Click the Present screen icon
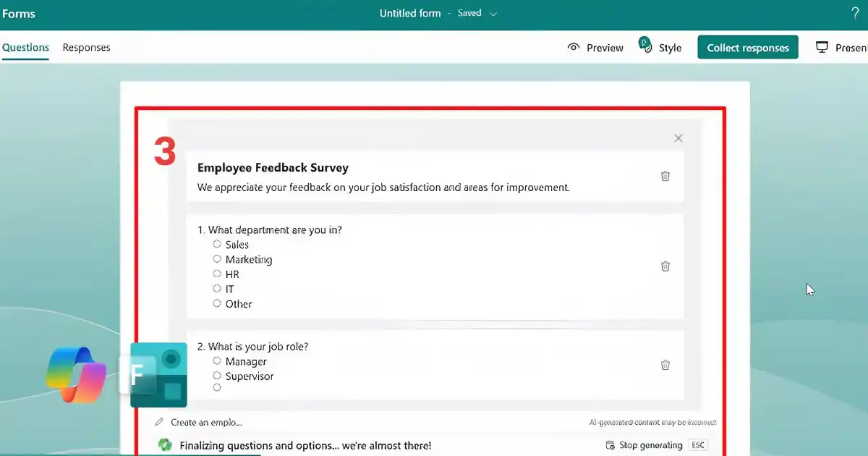 [822, 47]
